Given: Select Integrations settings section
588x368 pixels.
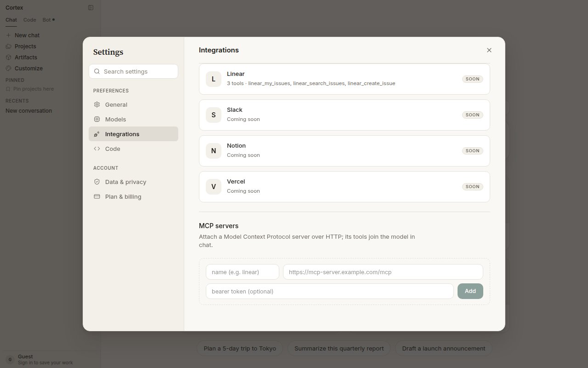Looking at the screenshot, I should [133, 134].
